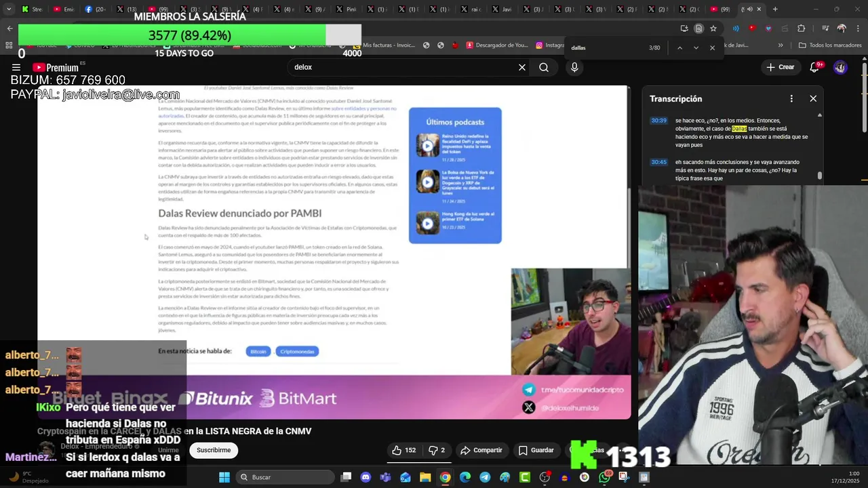Image resolution: width=868 pixels, height=488 pixels.
Task: Open a new Chrome tab
Action: (x=775, y=9)
